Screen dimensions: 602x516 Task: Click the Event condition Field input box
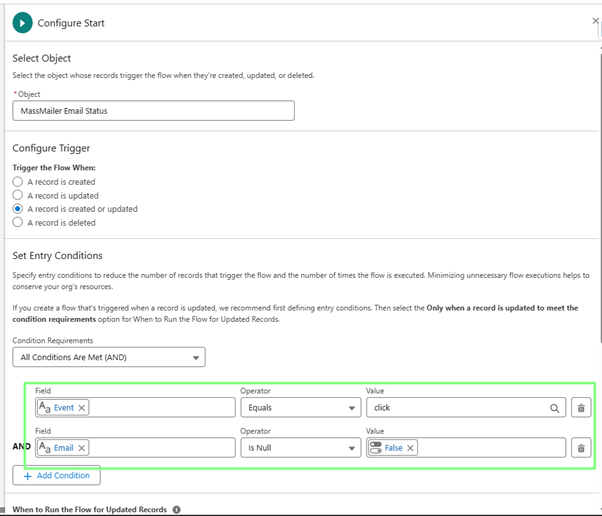click(x=135, y=408)
